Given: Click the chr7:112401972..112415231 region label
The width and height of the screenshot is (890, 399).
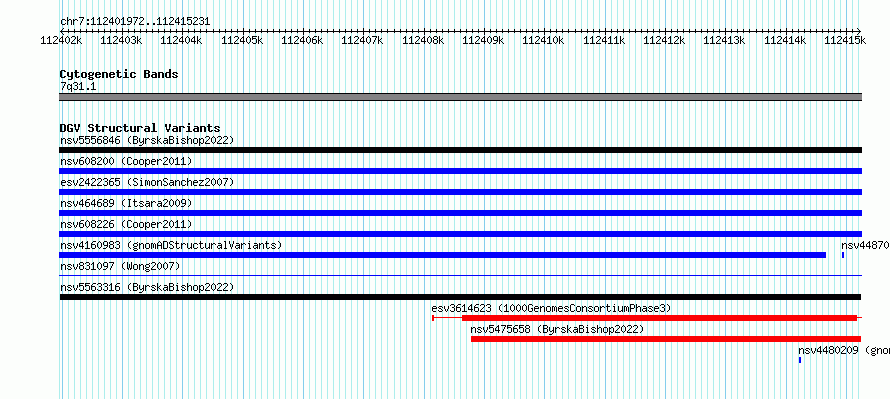Looking at the screenshot, I should pyautogui.click(x=135, y=22).
